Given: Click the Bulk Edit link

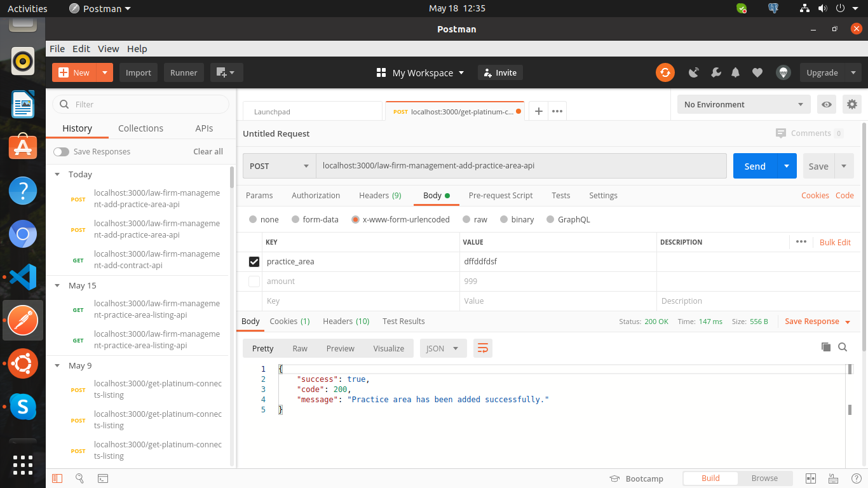Looking at the screenshot, I should pos(835,242).
